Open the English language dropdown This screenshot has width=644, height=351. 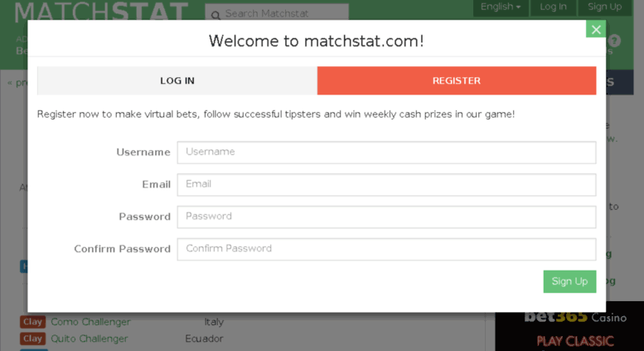[501, 7]
